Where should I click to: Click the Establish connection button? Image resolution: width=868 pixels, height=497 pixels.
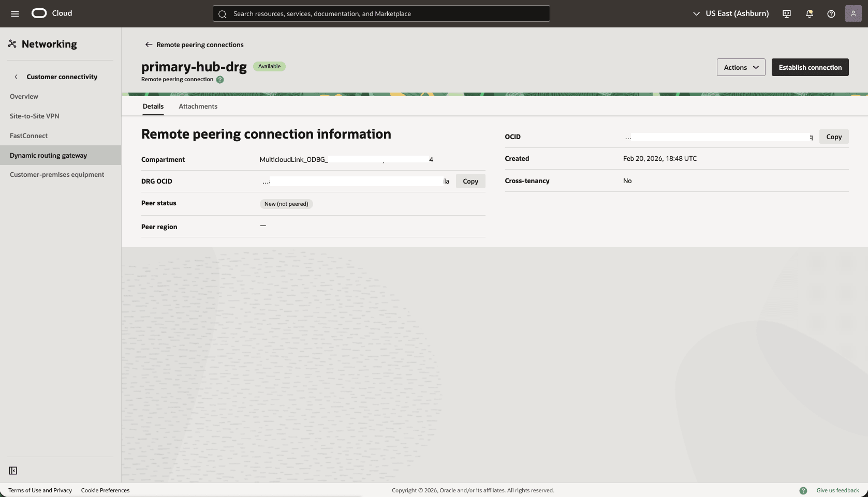(810, 67)
